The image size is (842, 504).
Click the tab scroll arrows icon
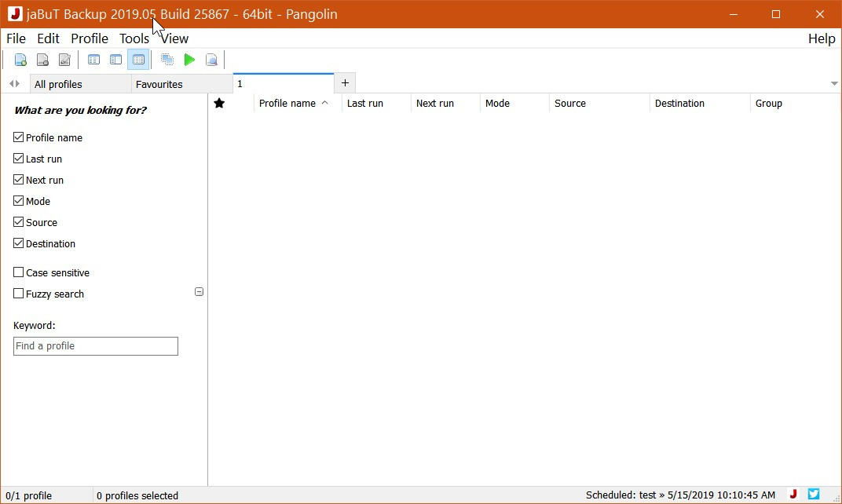[14, 84]
